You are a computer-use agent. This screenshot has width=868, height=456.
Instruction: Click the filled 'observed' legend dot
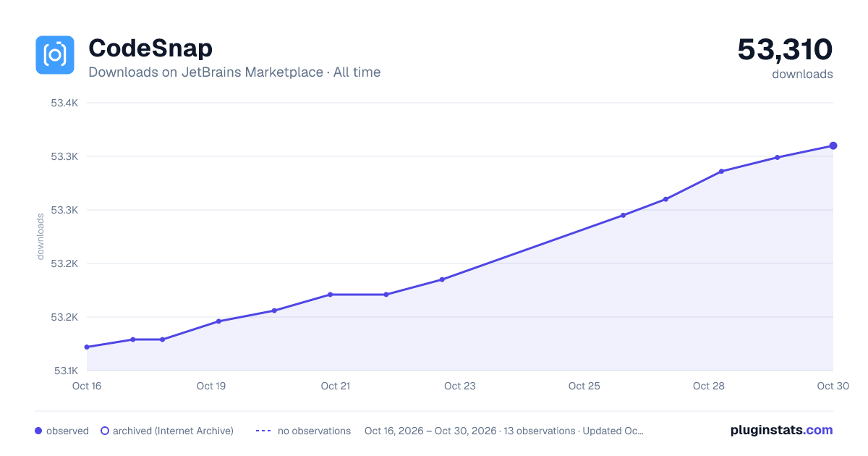point(38,431)
